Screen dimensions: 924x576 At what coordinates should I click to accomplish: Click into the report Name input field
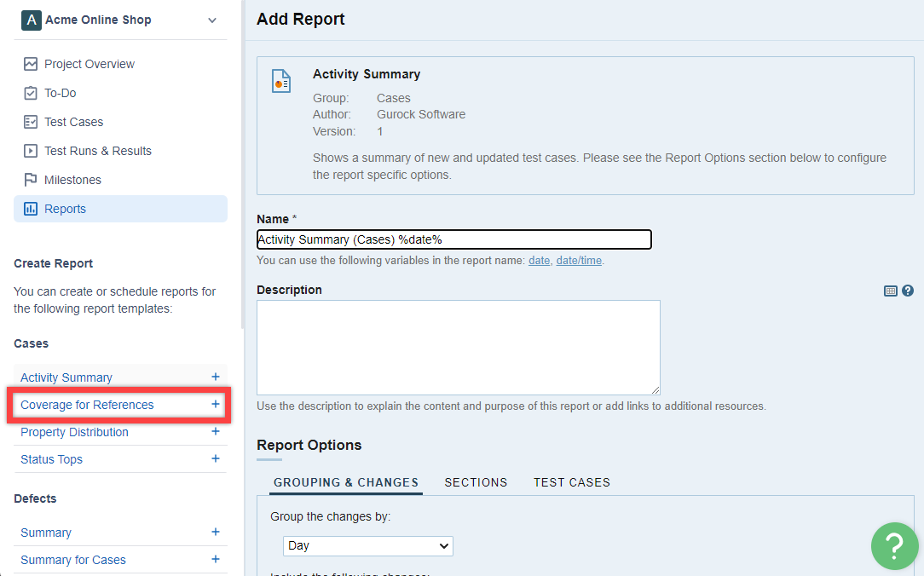click(454, 239)
